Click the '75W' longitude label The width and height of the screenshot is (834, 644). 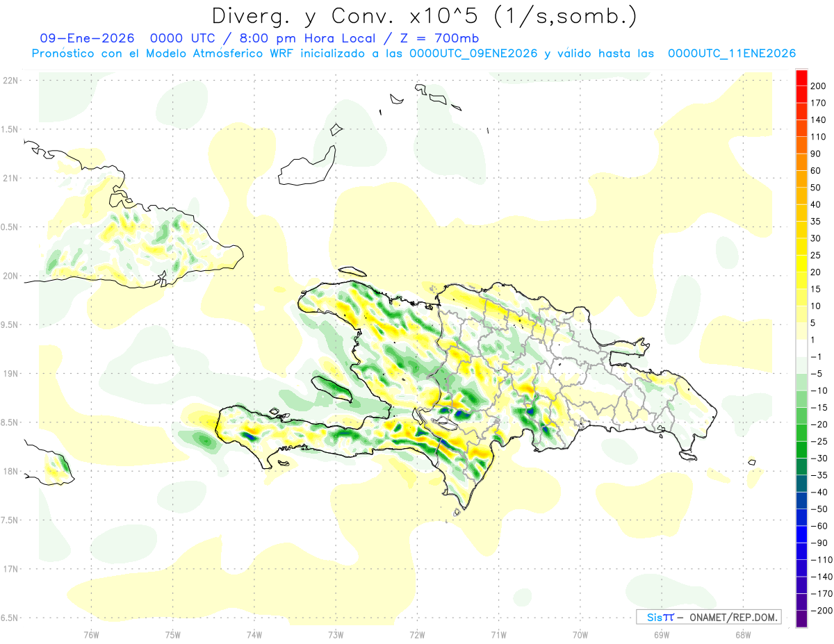173,634
